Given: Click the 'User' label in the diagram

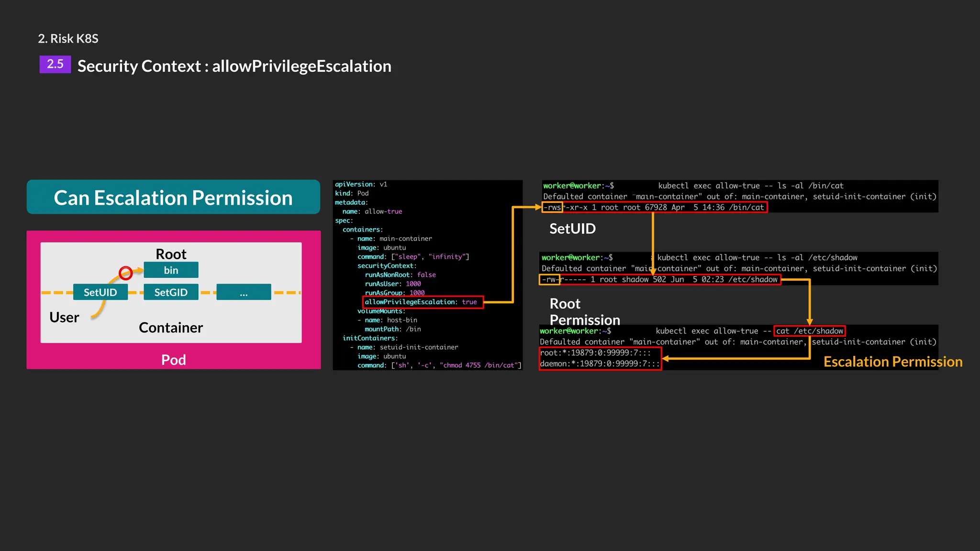Looking at the screenshot, I should click(64, 317).
